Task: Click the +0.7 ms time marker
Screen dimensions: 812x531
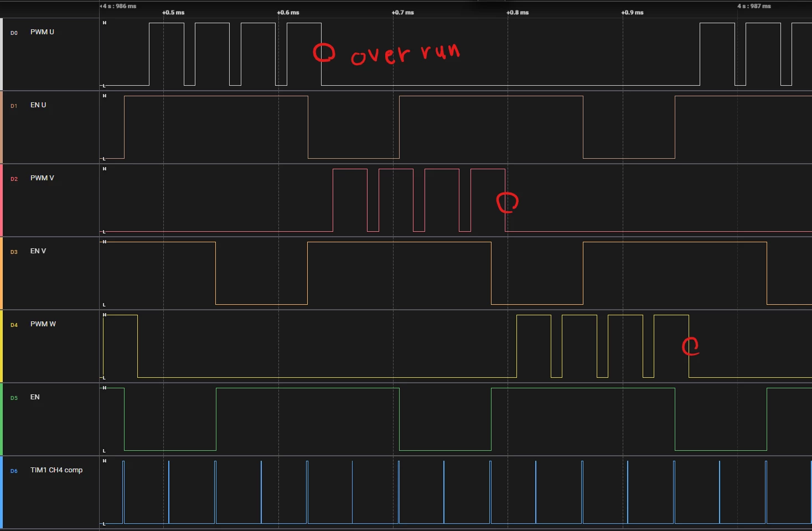Action: pos(402,13)
